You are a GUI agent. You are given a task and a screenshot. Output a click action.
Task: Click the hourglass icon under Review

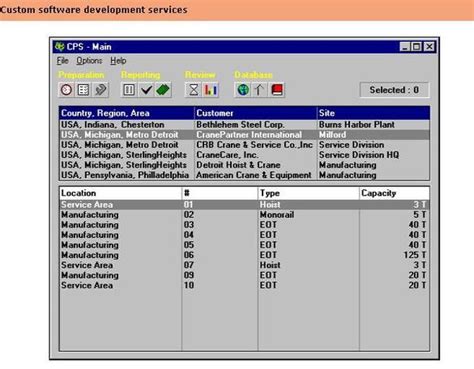[193, 90]
